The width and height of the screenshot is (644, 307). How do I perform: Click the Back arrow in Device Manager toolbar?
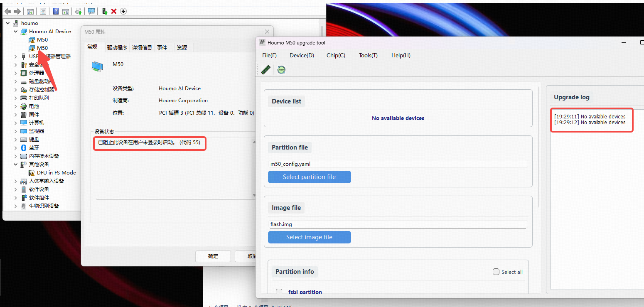pos(8,11)
